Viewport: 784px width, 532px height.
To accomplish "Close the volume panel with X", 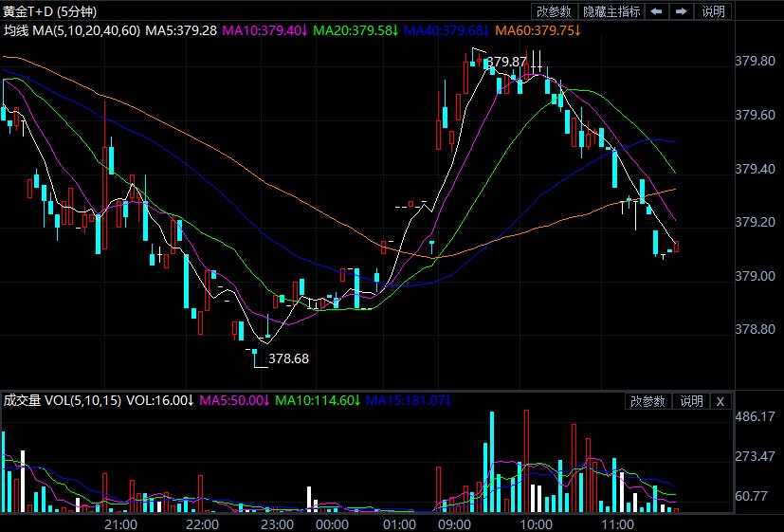I will point(720,401).
